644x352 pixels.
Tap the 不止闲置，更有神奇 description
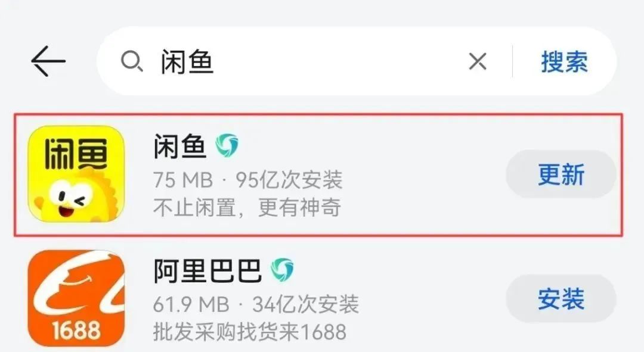click(x=247, y=207)
